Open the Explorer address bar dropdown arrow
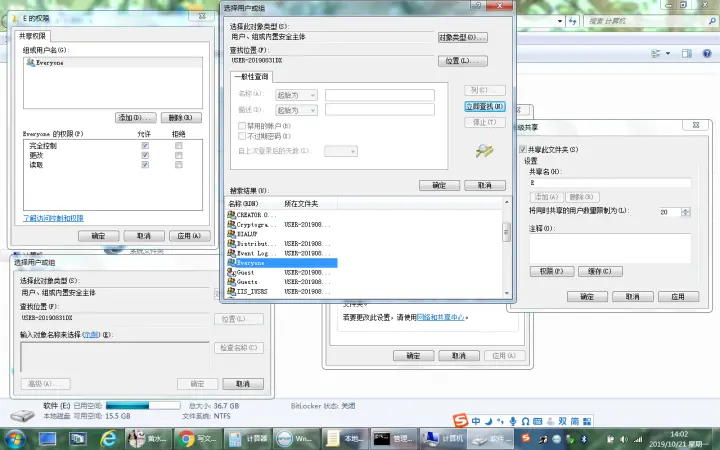The width and height of the screenshot is (720, 450). [x=560, y=21]
